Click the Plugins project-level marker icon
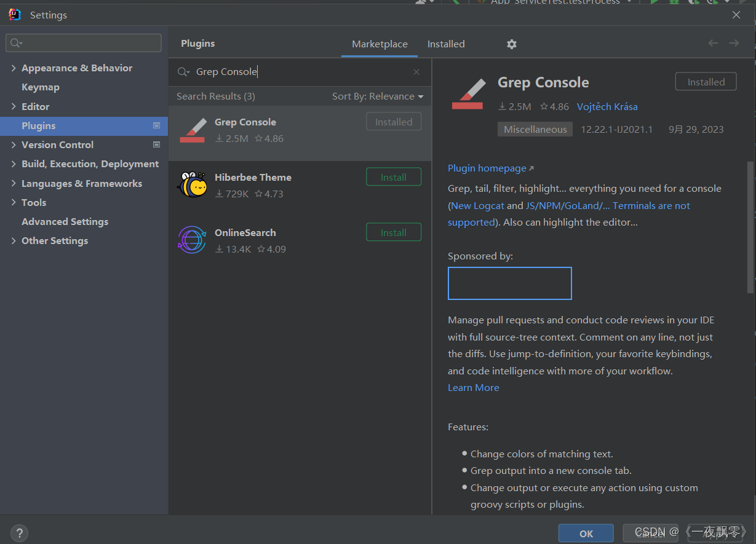The height and width of the screenshot is (544, 756). point(156,125)
